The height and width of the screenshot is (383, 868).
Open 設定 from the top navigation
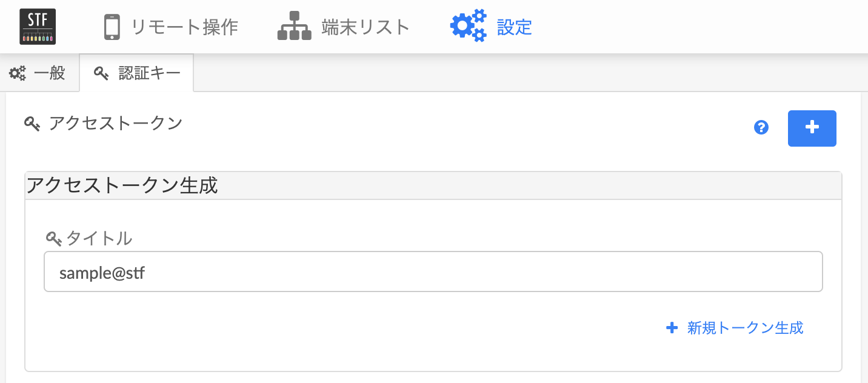515,27
